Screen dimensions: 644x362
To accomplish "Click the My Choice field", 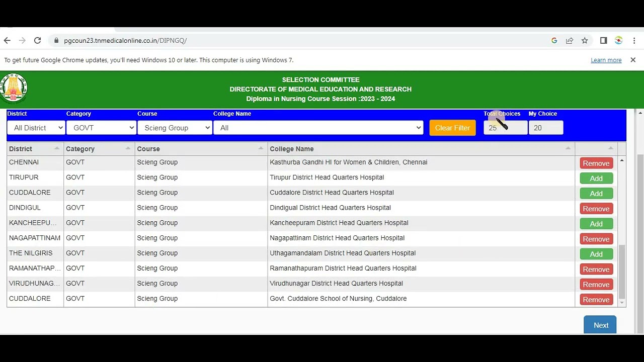I will (x=546, y=128).
